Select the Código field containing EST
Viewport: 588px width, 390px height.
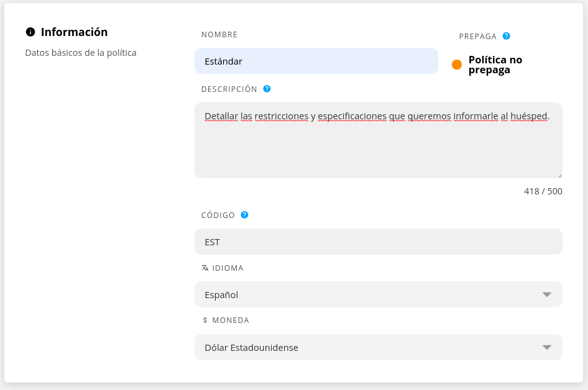tap(378, 242)
